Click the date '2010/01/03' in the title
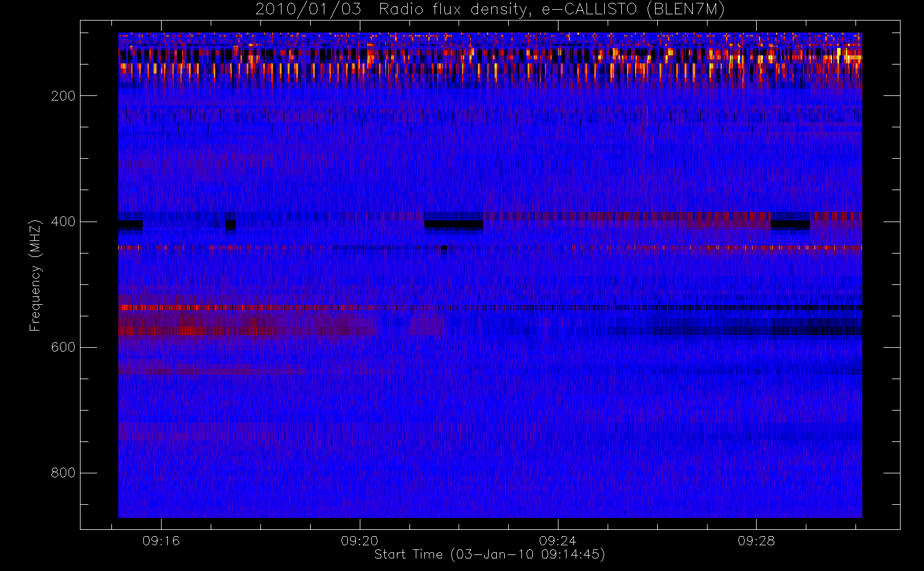This screenshot has width=924, height=571. pos(308,10)
